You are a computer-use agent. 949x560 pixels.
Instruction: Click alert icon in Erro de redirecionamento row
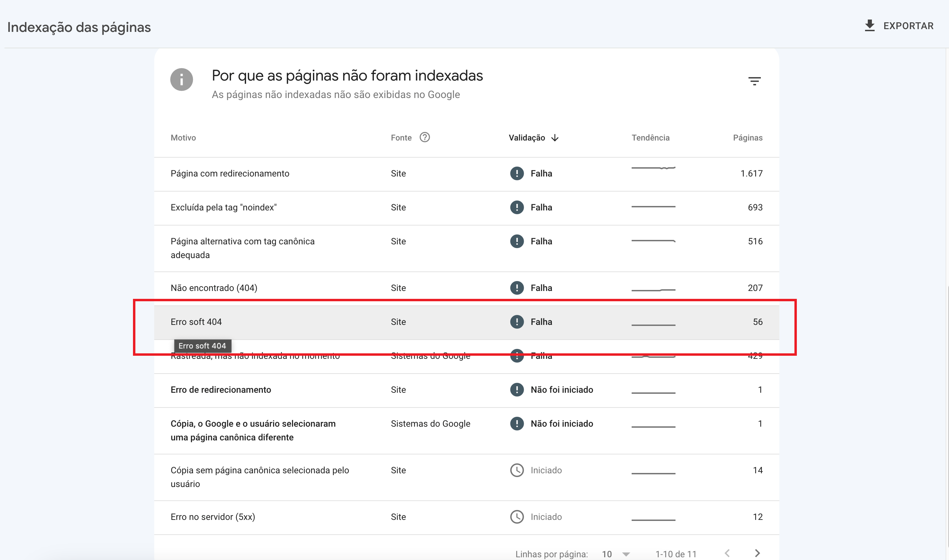pyautogui.click(x=516, y=390)
